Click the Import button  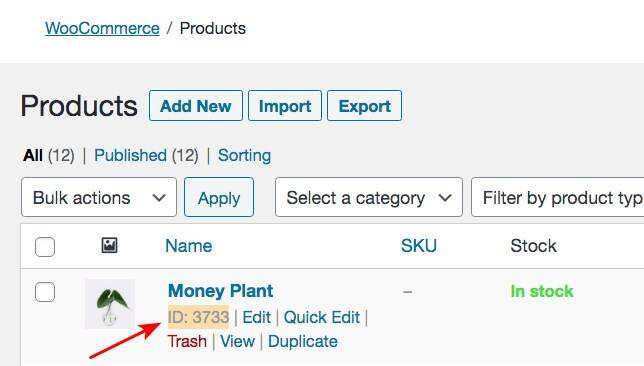coord(285,106)
